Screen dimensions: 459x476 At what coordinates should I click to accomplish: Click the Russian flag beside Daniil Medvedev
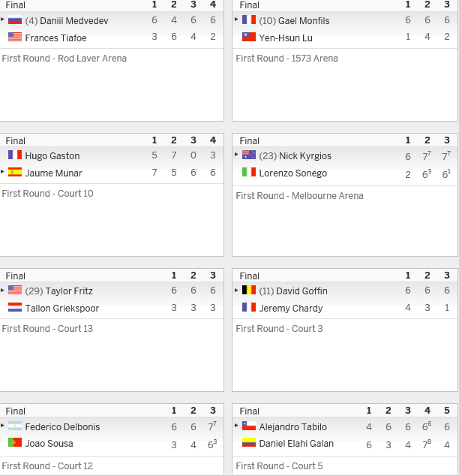[15, 20]
